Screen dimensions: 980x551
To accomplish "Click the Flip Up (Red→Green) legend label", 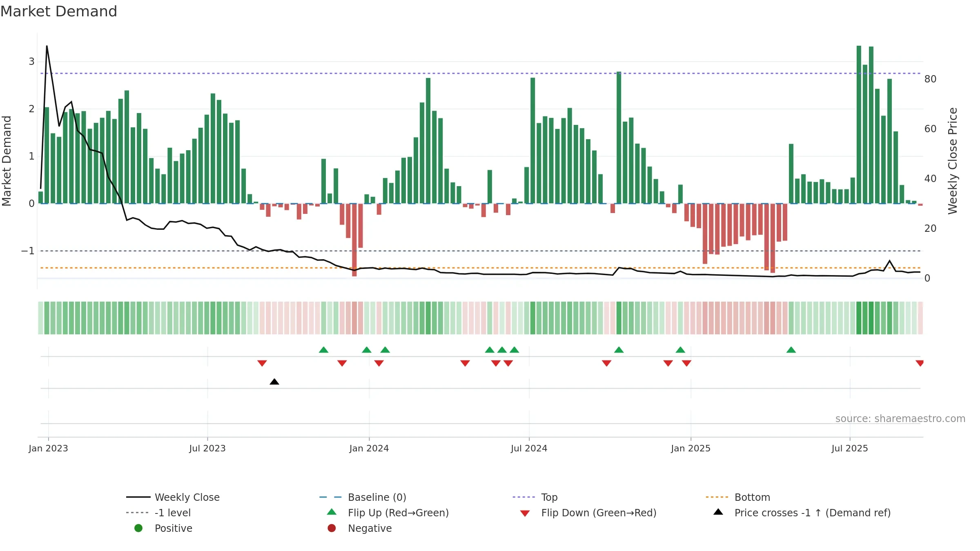I will [x=398, y=513].
